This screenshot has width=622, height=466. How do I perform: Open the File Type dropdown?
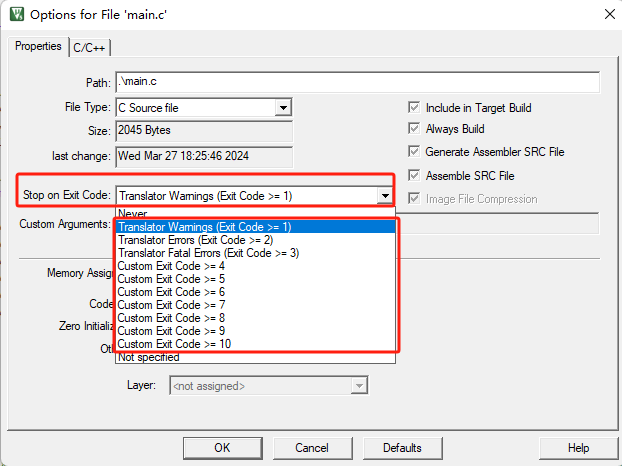point(283,107)
